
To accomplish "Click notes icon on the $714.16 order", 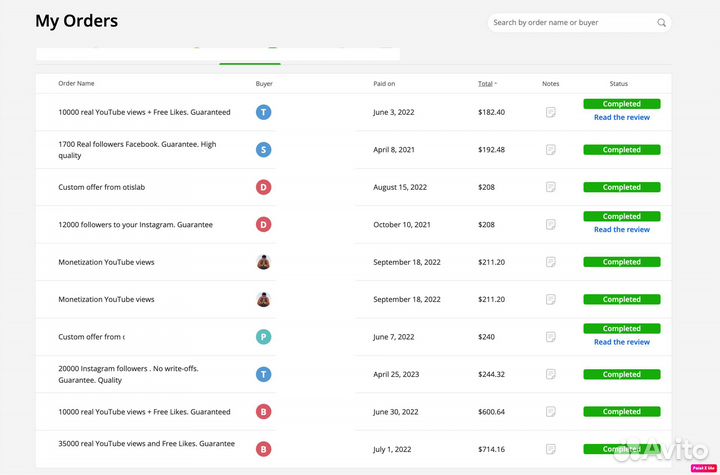I will (x=550, y=449).
